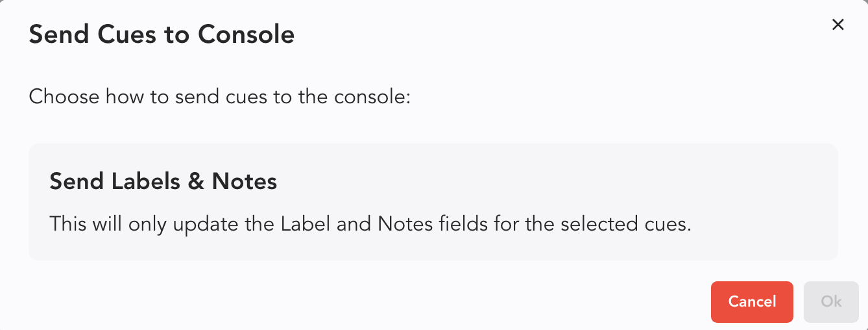Click "selected cues" in the option description
868x330 pixels.
point(625,224)
